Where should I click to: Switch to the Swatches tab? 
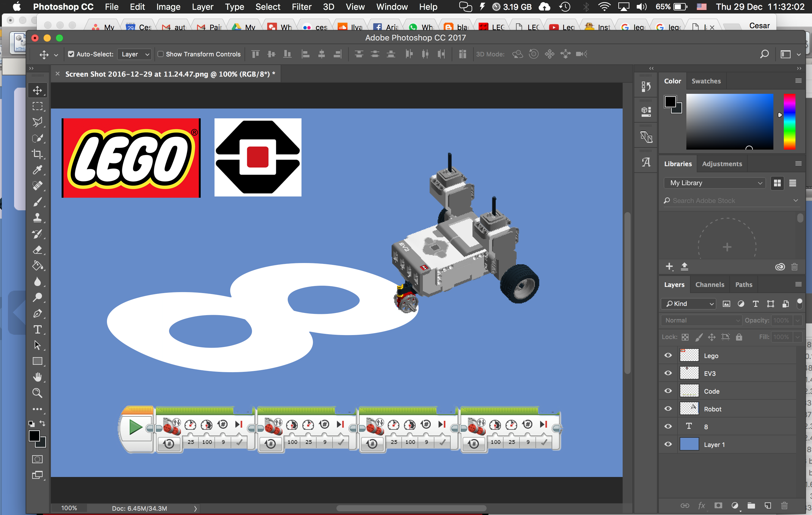(x=706, y=81)
